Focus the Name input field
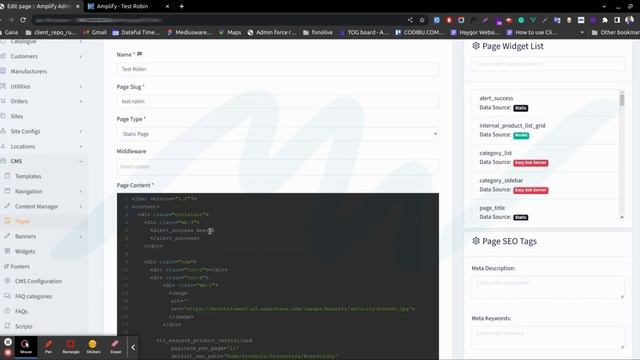 point(278,69)
